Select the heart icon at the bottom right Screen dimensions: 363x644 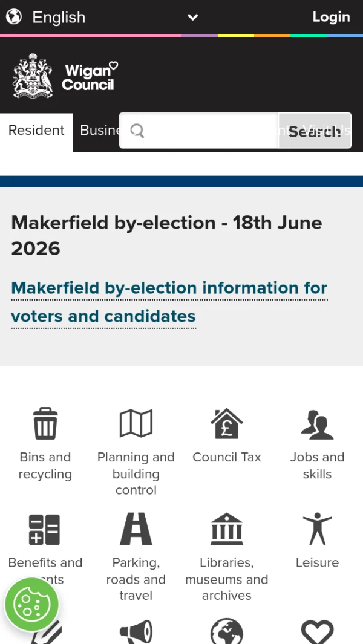(x=317, y=632)
